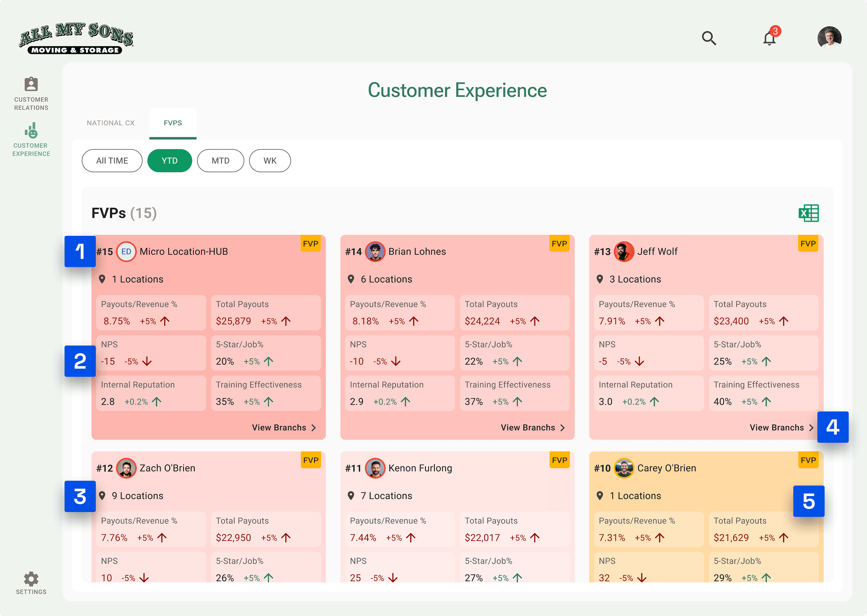Open Customer Relations sidebar icon

[x=31, y=84]
